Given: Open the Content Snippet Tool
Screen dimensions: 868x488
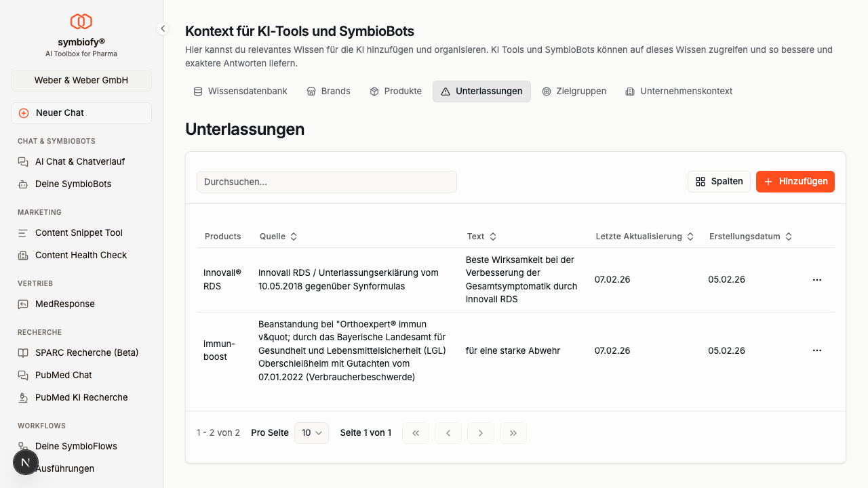Looking at the screenshot, I should tap(79, 232).
